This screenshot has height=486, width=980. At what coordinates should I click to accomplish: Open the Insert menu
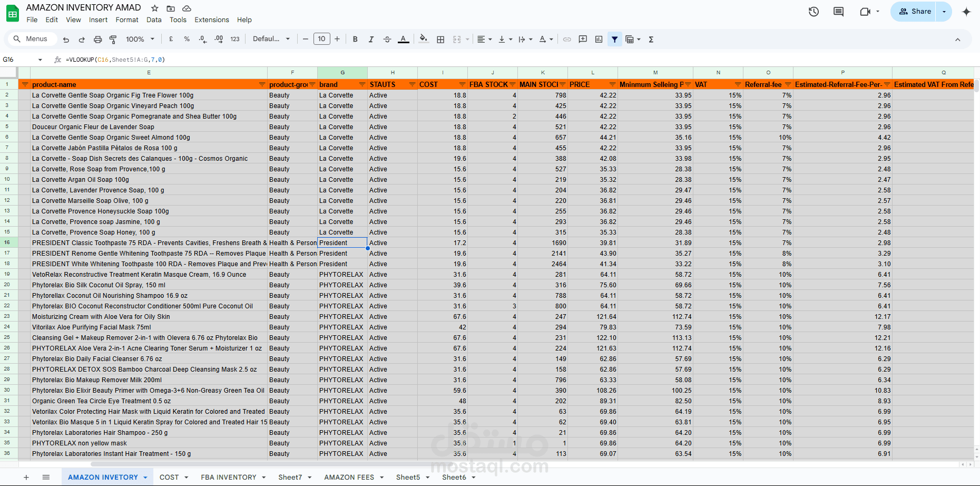click(98, 20)
